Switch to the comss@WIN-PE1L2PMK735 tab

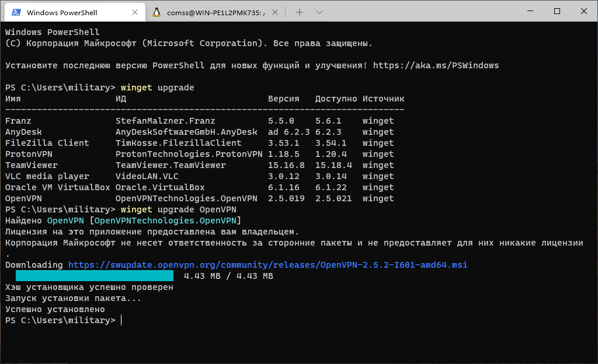pyautogui.click(x=216, y=12)
